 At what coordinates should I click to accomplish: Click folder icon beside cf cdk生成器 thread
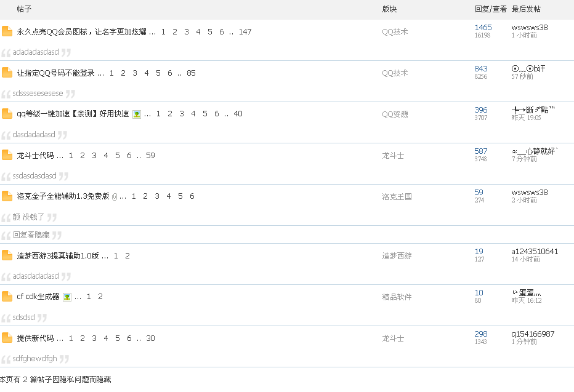point(7,297)
